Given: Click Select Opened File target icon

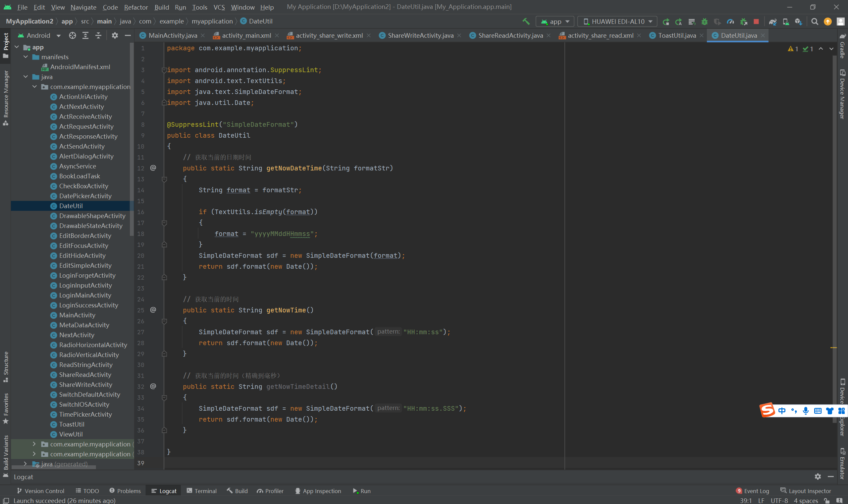Looking at the screenshot, I should click(73, 35).
